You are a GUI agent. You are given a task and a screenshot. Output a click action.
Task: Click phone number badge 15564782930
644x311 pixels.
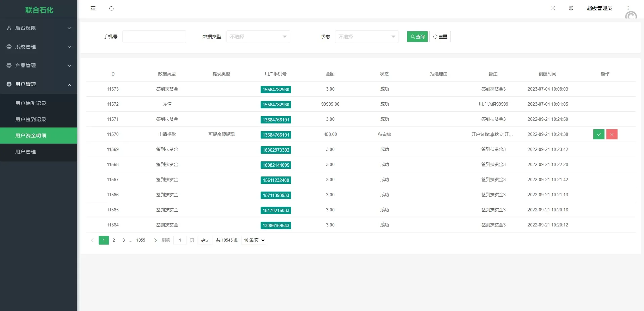[x=276, y=90]
